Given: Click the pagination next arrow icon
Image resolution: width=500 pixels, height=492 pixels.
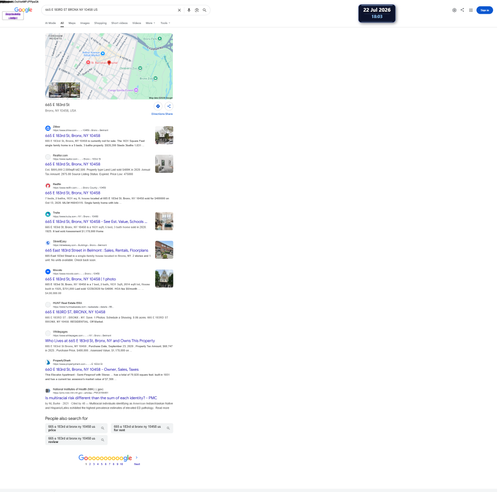Looking at the screenshot, I should [137, 457].
